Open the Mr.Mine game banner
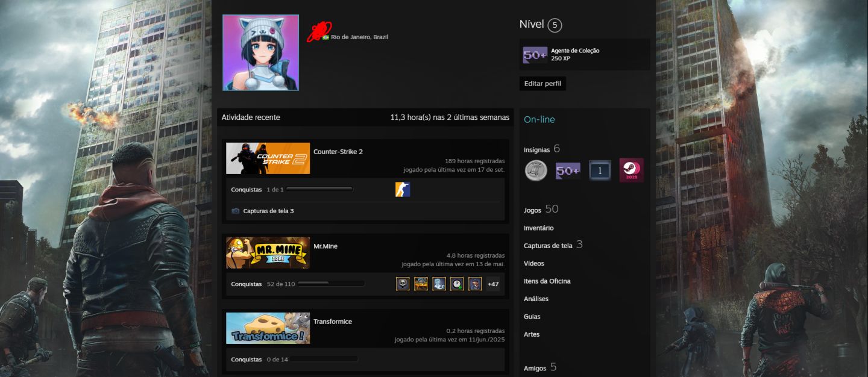This screenshot has height=377, width=868. (x=268, y=253)
